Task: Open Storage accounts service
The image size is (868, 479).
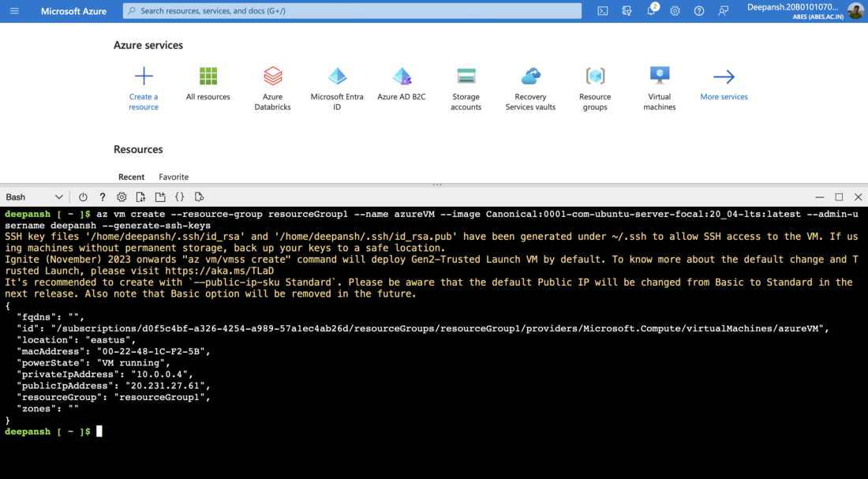Action: point(466,88)
